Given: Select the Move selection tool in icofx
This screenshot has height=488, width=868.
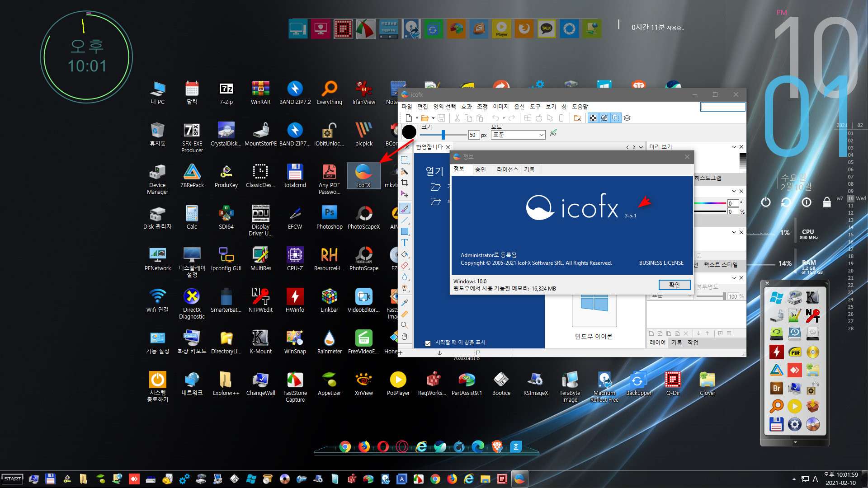Looking at the screenshot, I should pyautogui.click(x=405, y=194).
